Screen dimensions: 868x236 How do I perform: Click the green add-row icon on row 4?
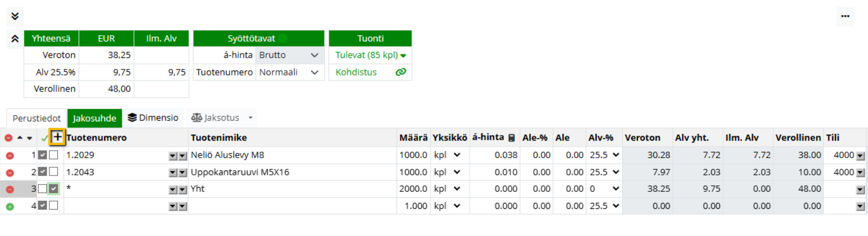click(x=9, y=206)
